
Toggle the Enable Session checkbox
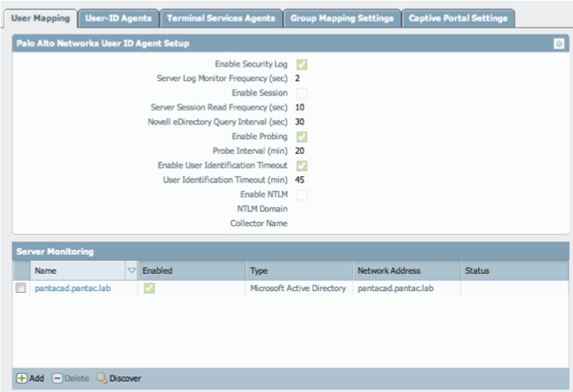tap(302, 92)
